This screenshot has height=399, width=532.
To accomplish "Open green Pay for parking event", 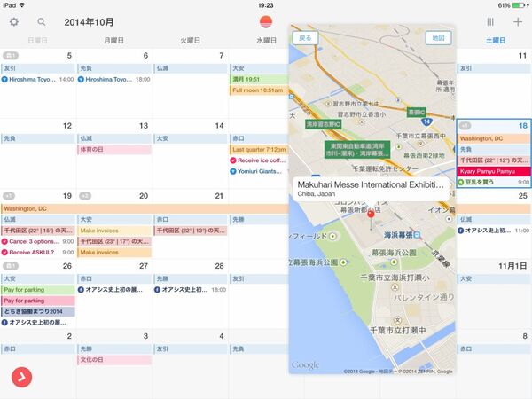I will tap(37, 290).
